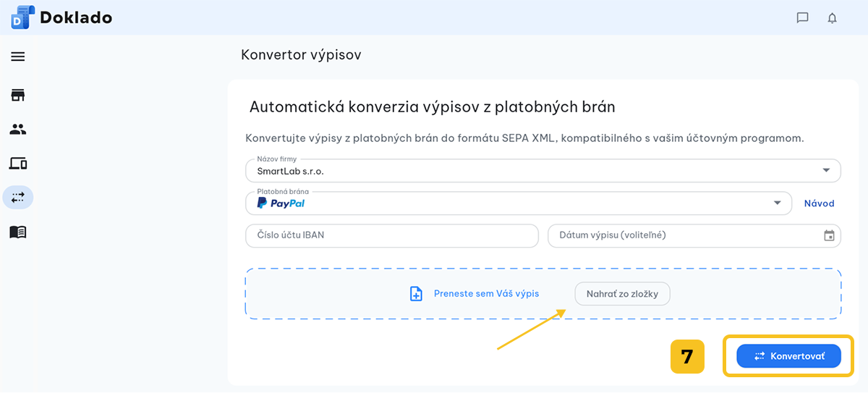The image size is (868, 404).
Task: Click the Nahrať zo zložky button
Action: [622, 294]
